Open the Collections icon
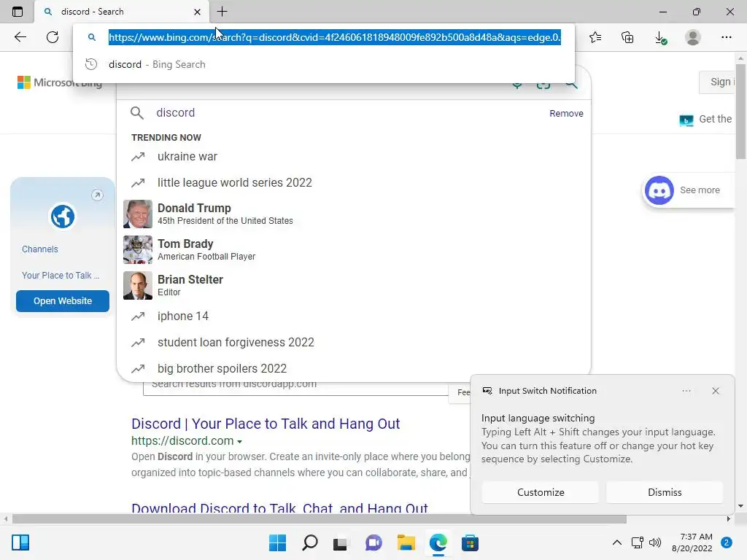The width and height of the screenshot is (747, 560). (x=627, y=37)
